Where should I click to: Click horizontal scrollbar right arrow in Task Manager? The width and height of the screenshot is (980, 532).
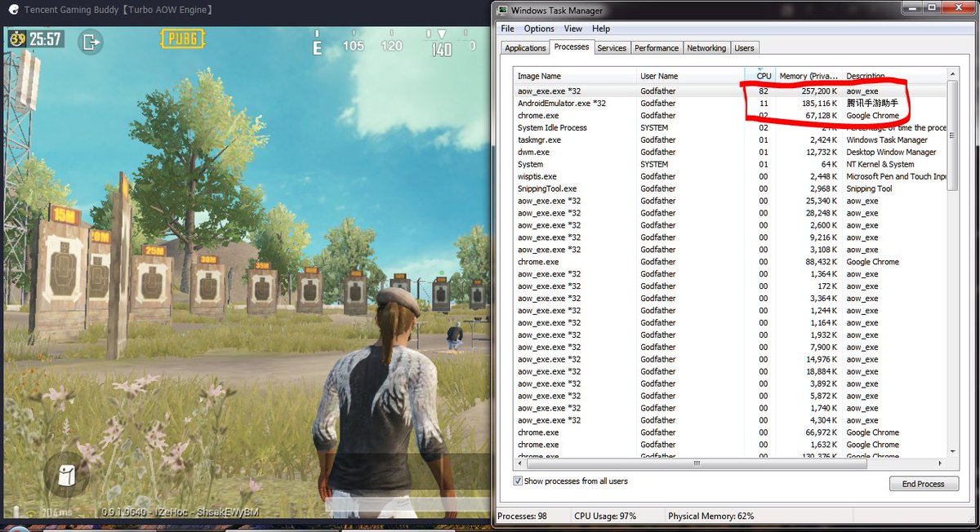(x=941, y=463)
